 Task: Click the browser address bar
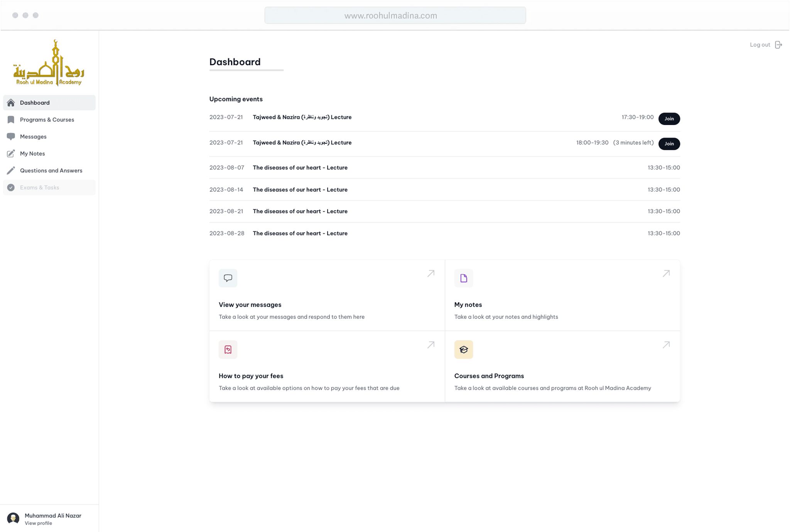[x=395, y=15]
